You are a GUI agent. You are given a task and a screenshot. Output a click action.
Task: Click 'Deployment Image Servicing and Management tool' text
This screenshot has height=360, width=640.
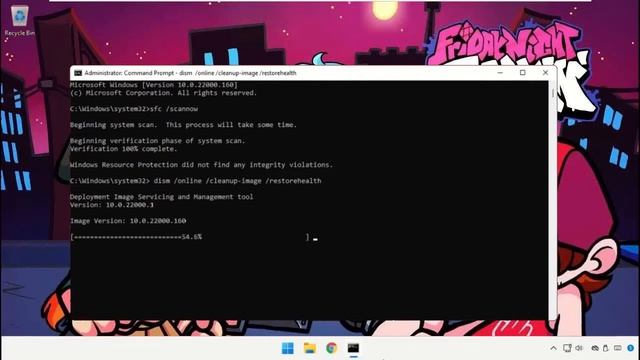tap(161, 197)
